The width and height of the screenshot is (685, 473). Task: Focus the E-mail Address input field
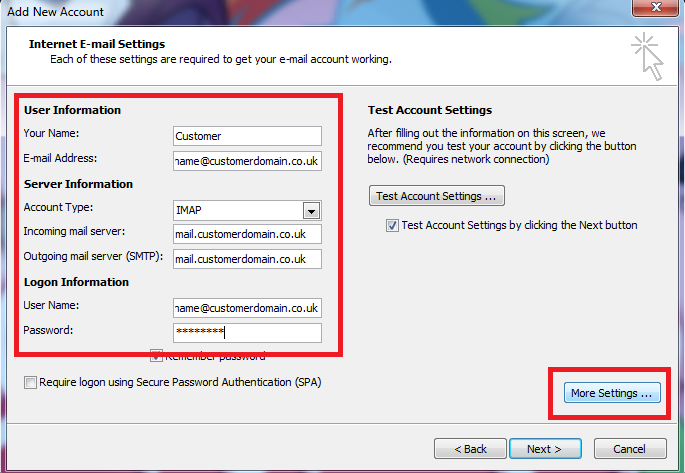(246, 160)
